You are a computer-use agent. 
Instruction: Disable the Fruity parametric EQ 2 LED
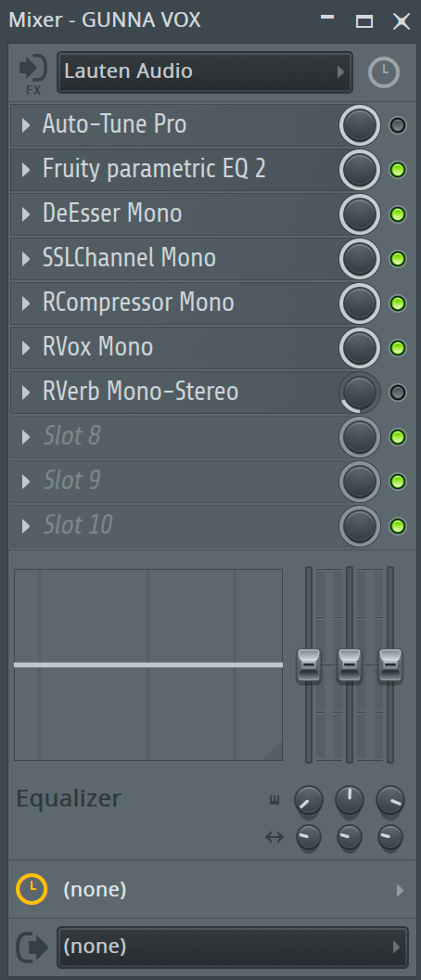397,170
